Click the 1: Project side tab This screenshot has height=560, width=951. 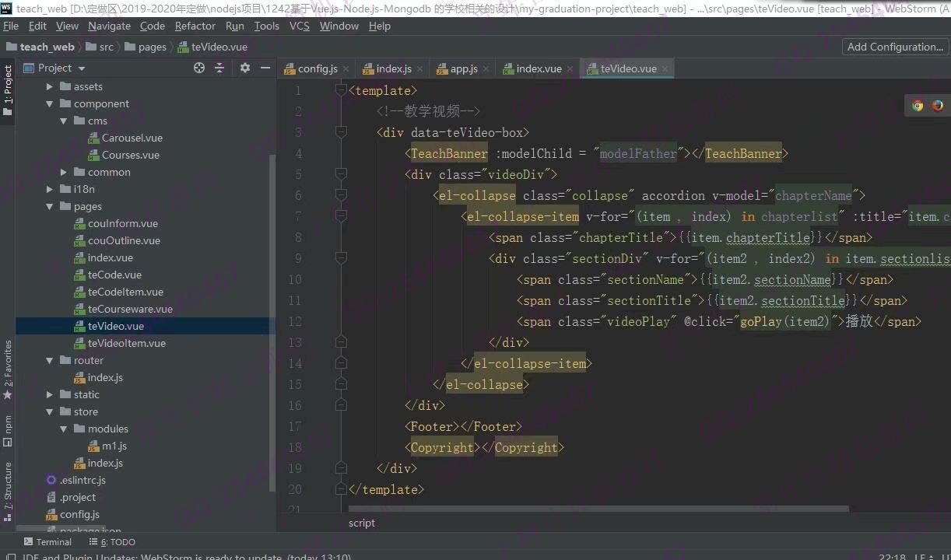click(x=8, y=91)
